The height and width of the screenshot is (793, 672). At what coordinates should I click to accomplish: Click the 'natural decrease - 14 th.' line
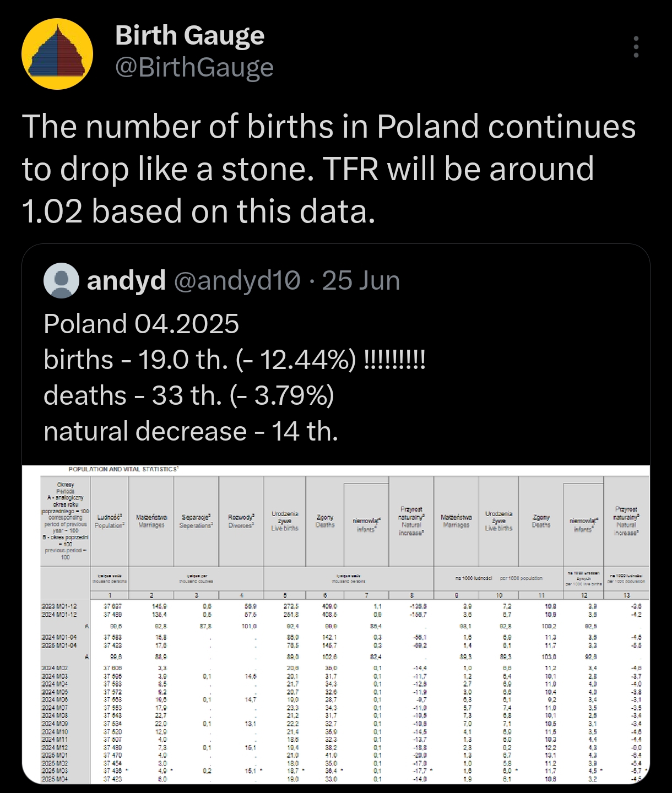pos(191,431)
